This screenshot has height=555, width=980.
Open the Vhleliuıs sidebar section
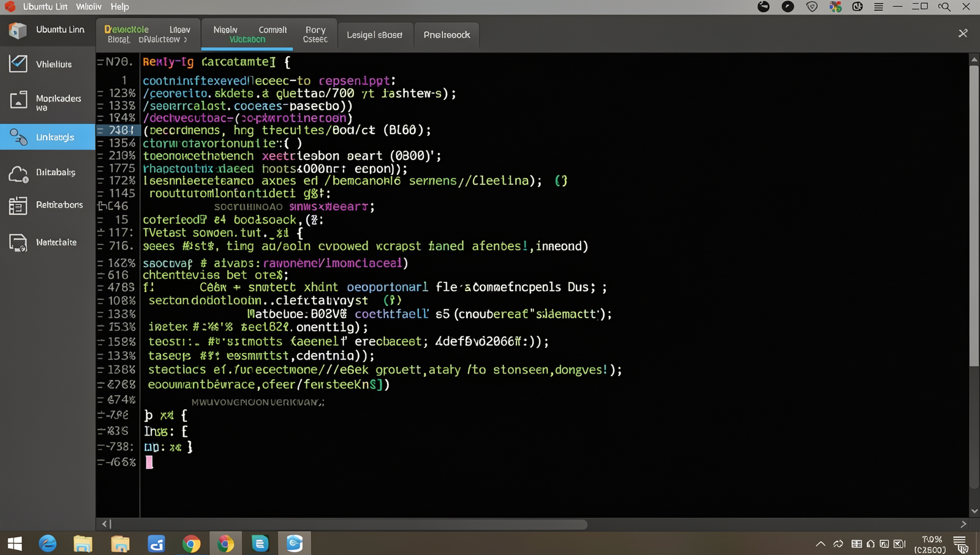click(x=47, y=64)
